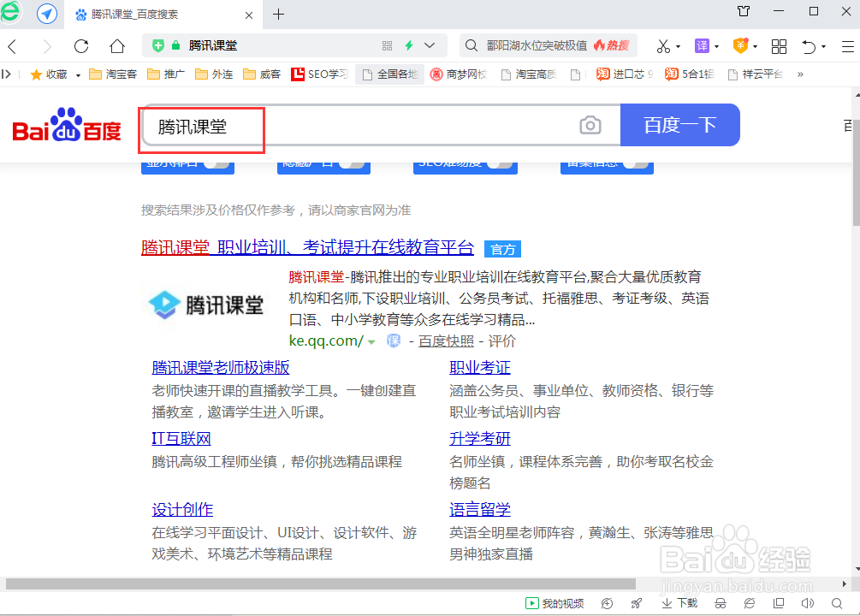
Task: Reload the page with the refresh icon
Action: coord(81,46)
